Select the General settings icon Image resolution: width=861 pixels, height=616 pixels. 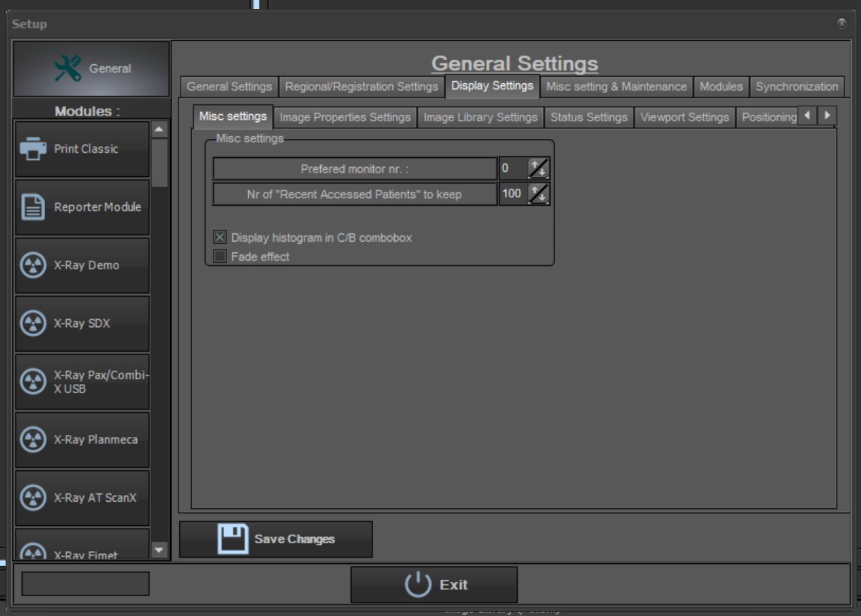pos(90,68)
